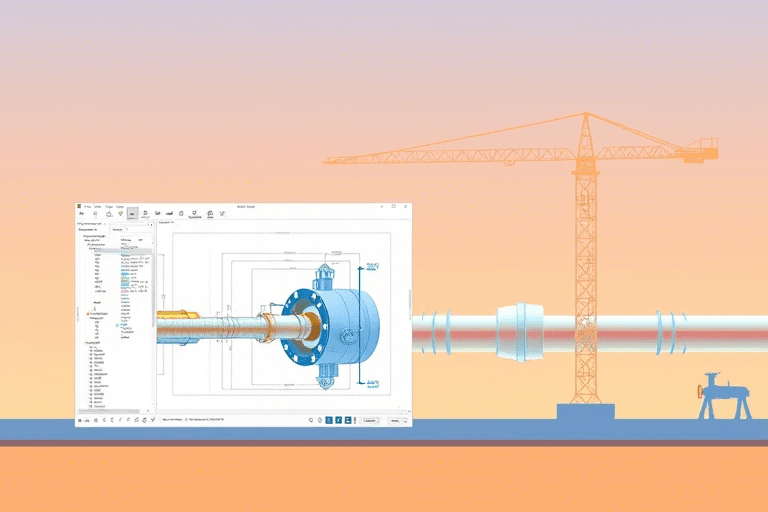Viewport: 768px width, 512px height.
Task: Open the first menu in the menu bar
Action: (87, 206)
